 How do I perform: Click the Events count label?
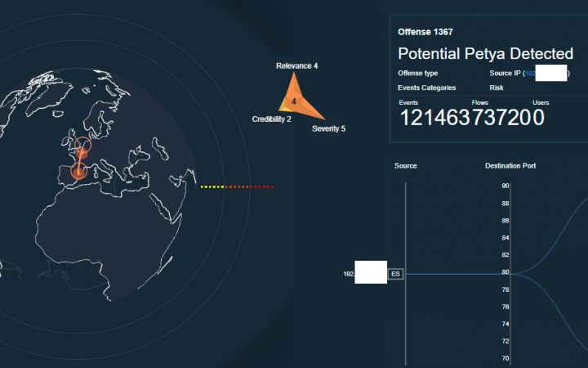point(408,102)
